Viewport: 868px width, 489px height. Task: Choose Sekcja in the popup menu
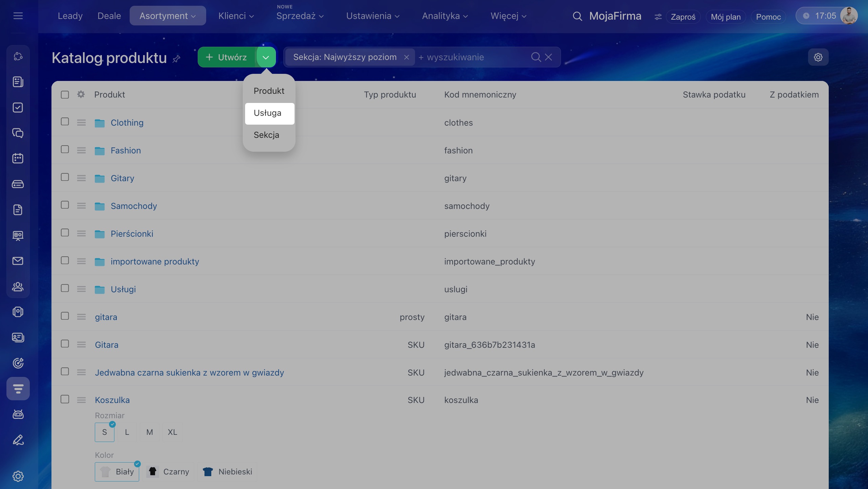[x=266, y=135]
